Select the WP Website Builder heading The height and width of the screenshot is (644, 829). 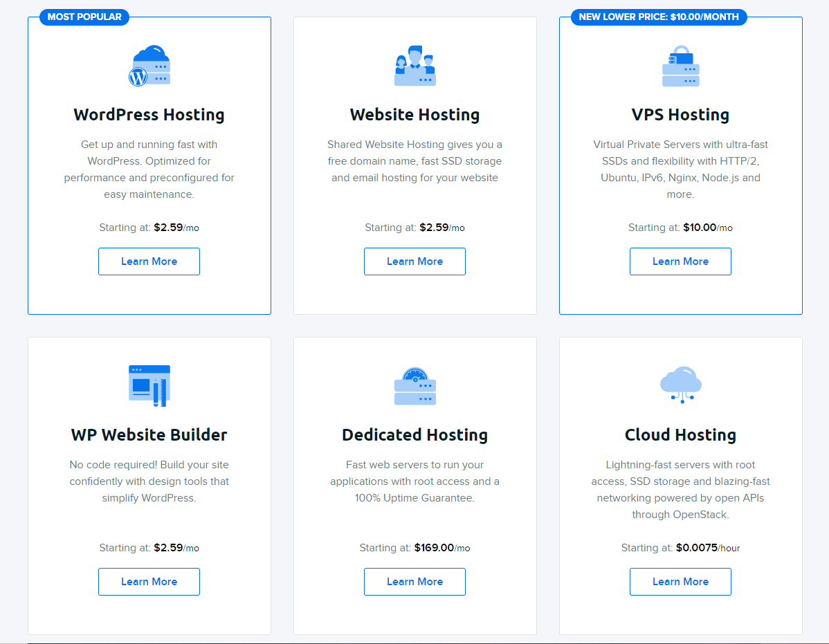149,435
